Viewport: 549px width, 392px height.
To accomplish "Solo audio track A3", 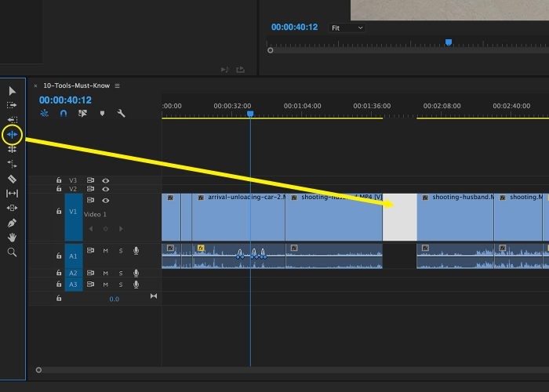I will [x=121, y=285].
